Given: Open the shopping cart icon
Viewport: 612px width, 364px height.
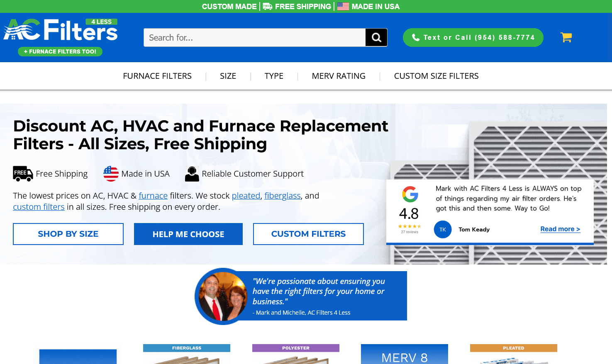Looking at the screenshot, I should tap(566, 37).
